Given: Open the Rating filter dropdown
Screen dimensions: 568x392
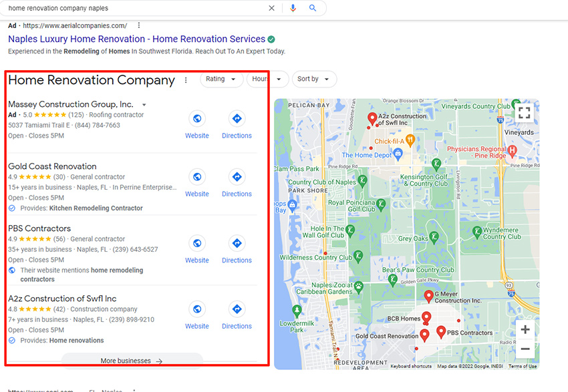Looking at the screenshot, I should [221, 79].
